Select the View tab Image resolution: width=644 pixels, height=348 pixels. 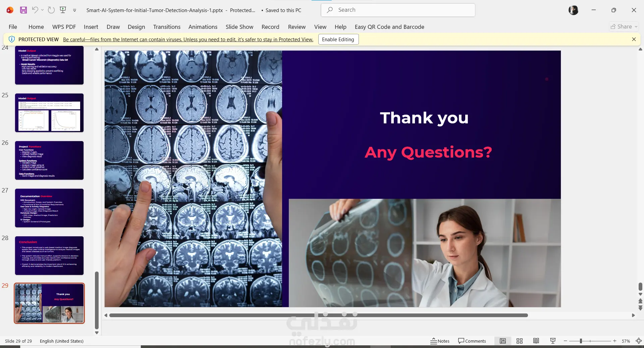click(320, 27)
